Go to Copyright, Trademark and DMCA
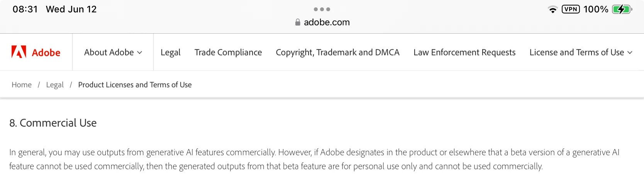This screenshot has width=644, height=180. [x=337, y=52]
